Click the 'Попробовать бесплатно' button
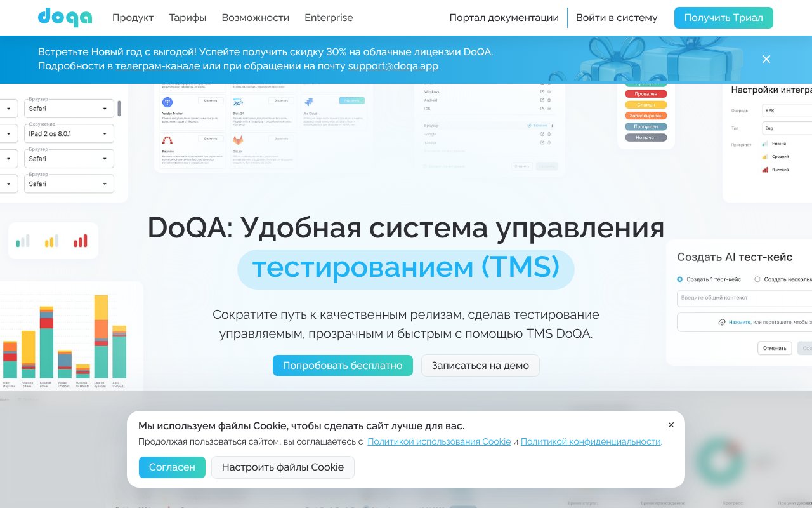 coord(343,365)
